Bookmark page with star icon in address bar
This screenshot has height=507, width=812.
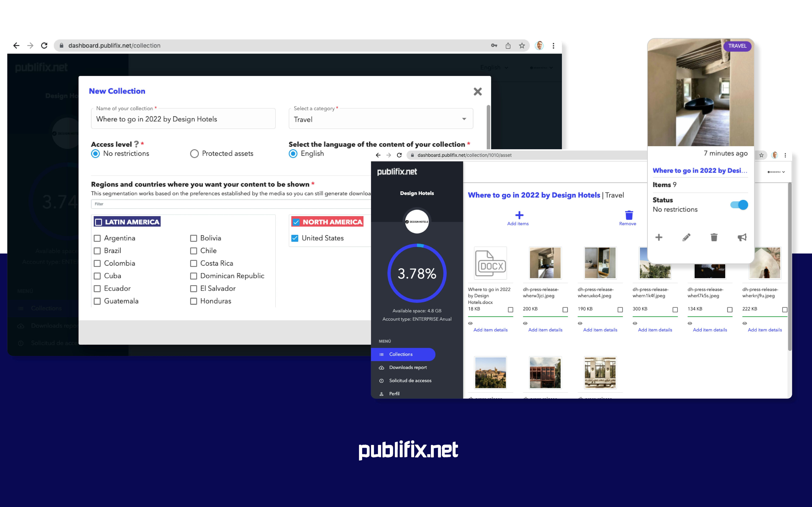click(x=522, y=46)
